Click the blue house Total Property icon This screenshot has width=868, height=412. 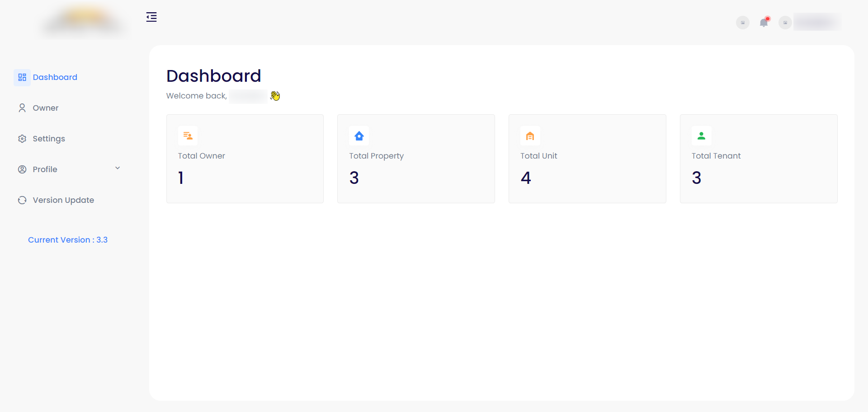(x=359, y=136)
